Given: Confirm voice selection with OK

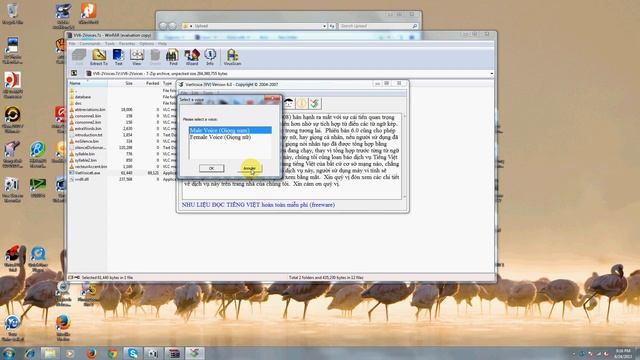Looking at the screenshot, I should click(x=211, y=168).
